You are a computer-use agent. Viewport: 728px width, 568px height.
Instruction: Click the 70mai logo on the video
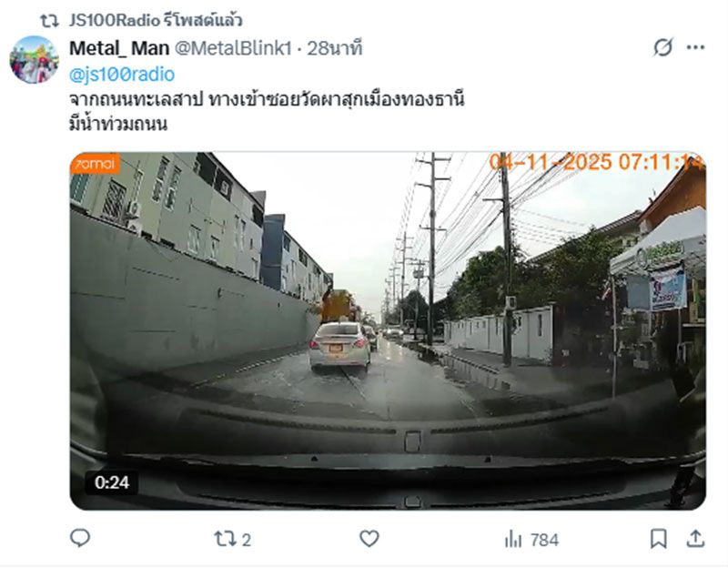(x=95, y=164)
